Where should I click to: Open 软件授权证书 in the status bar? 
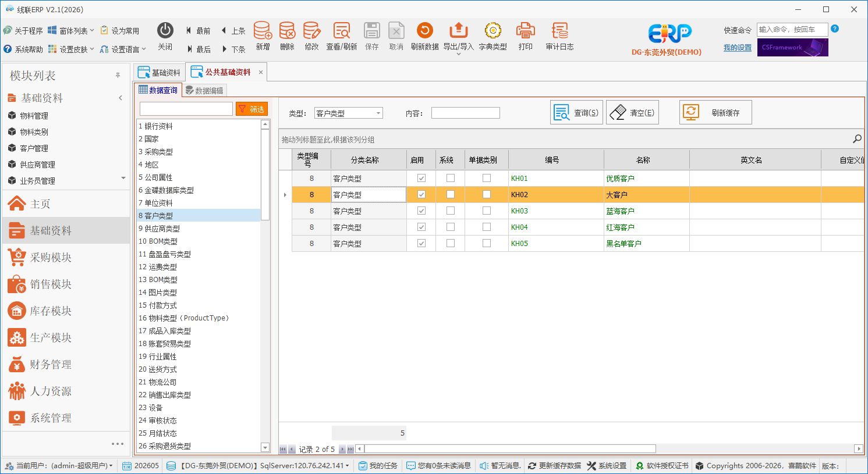662,466
